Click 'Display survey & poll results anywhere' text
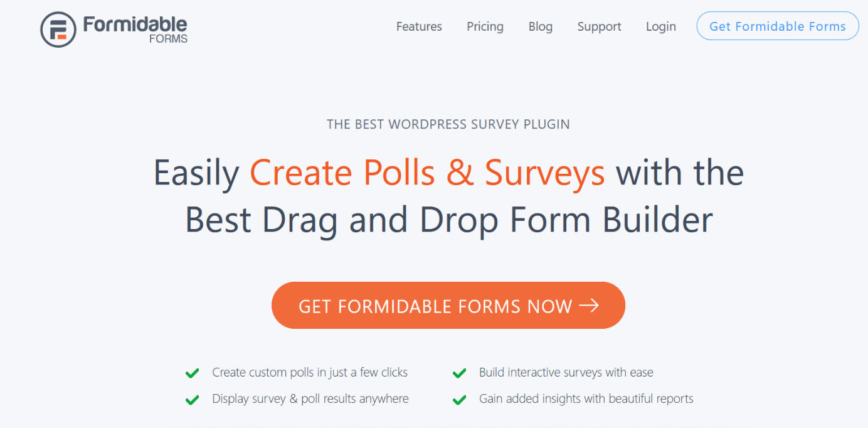868x428 pixels. pyautogui.click(x=310, y=399)
